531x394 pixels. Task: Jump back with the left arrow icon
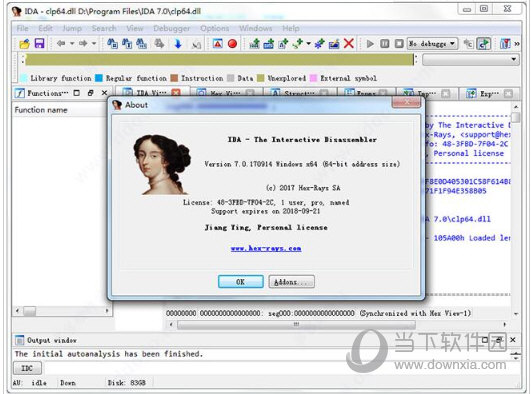[61, 43]
